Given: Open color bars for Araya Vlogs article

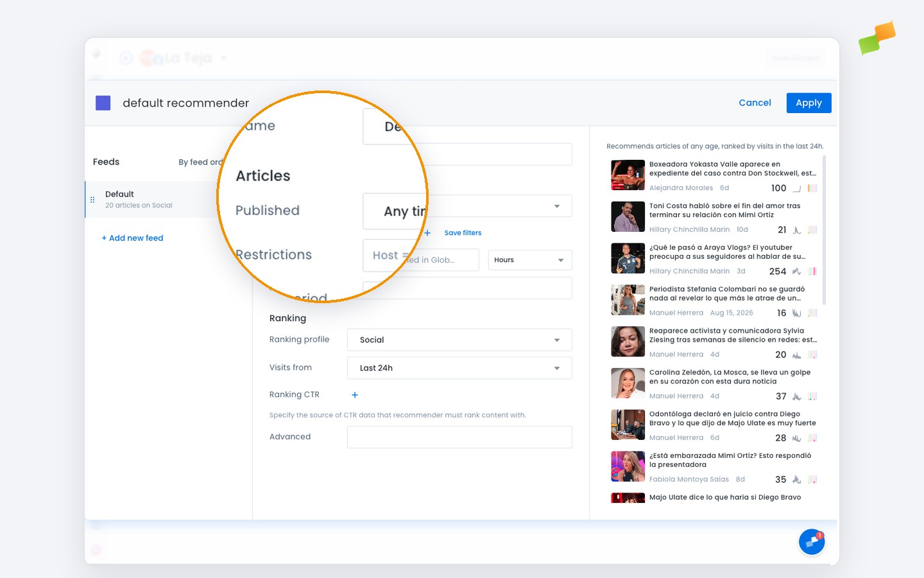Looking at the screenshot, I should (x=812, y=272).
